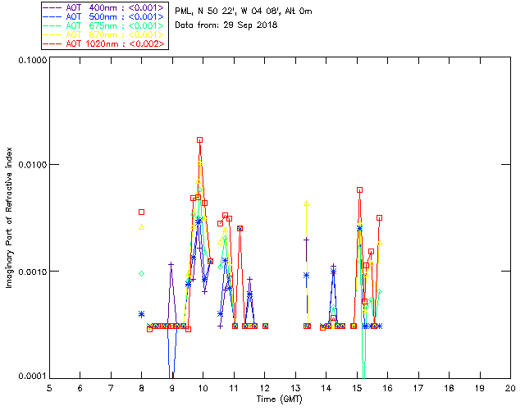The width and height of the screenshot is (525, 420).
Task: Click the PML station location header text
Action: pyautogui.click(x=244, y=11)
